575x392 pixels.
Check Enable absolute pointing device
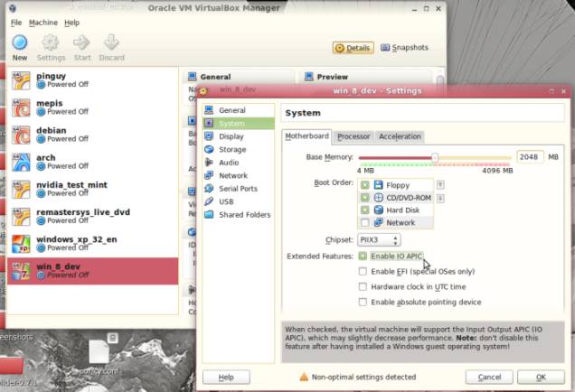tap(363, 302)
